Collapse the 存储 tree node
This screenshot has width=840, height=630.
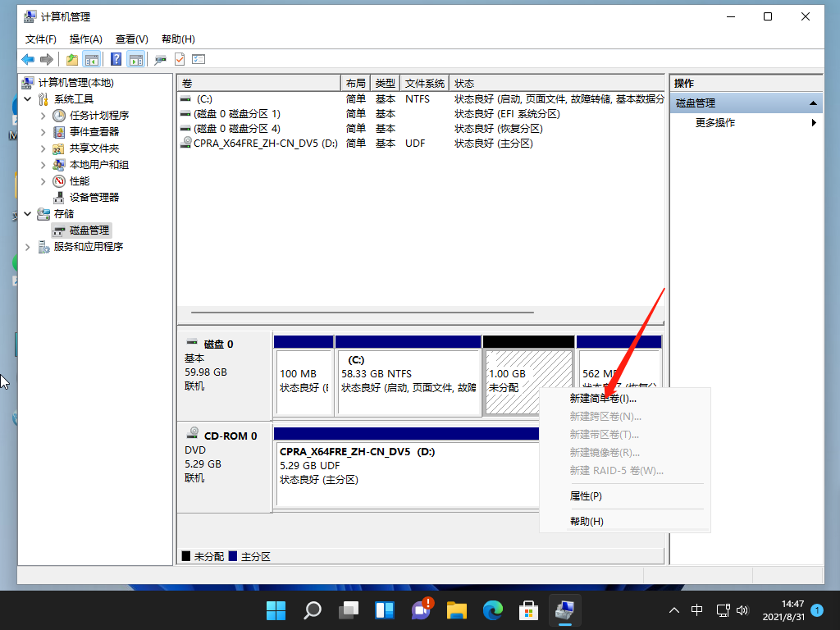pos(26,213)
